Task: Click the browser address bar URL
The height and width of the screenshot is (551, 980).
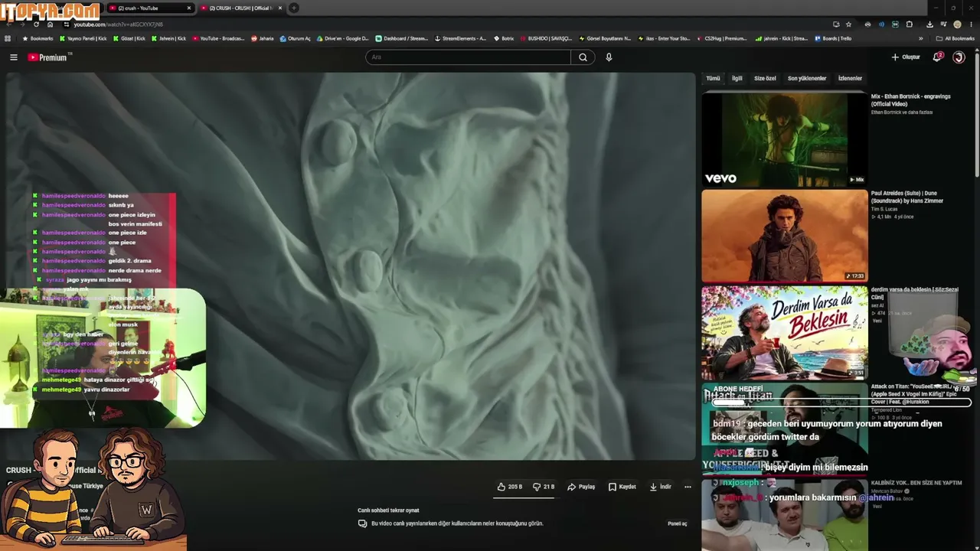Action: coord(118,24)
